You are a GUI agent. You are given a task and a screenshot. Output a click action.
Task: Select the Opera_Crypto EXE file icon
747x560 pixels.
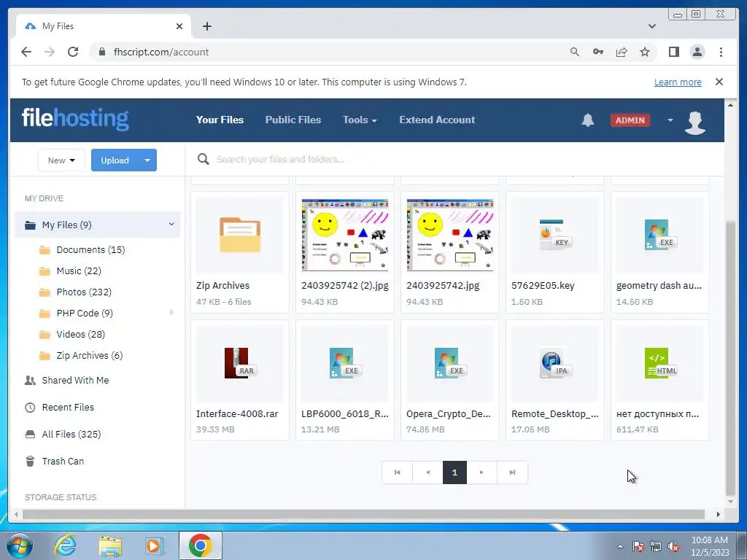click(x=449, y=363)
